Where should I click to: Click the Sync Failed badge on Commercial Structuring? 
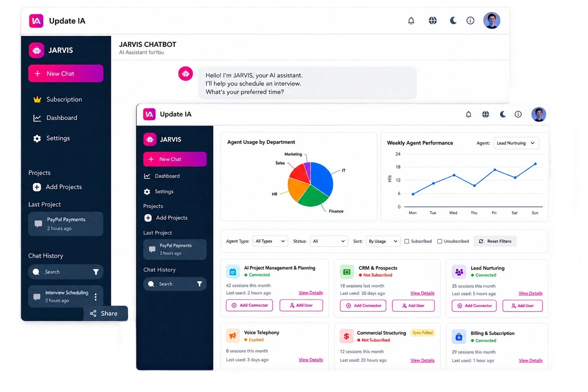423,333
